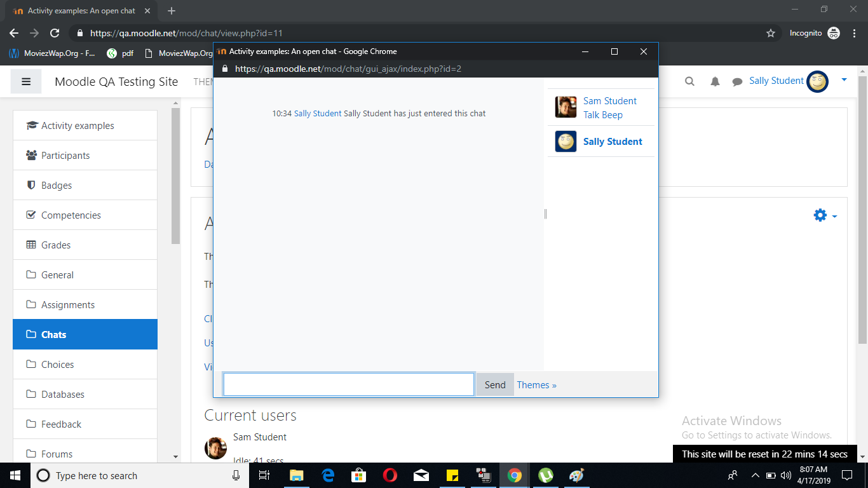Screen dimensions: 868x488
Task: Open the gear actions menu on course page
Action: coord(825,215)
